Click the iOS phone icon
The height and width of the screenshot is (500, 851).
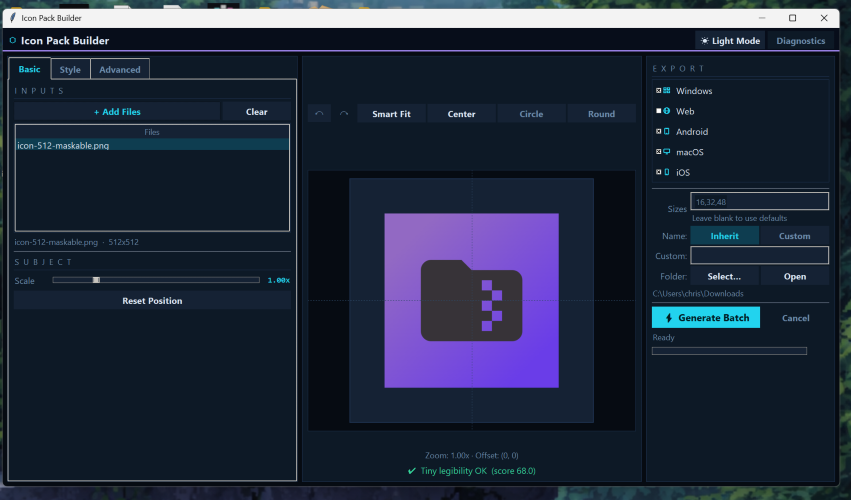pos(666,172)
